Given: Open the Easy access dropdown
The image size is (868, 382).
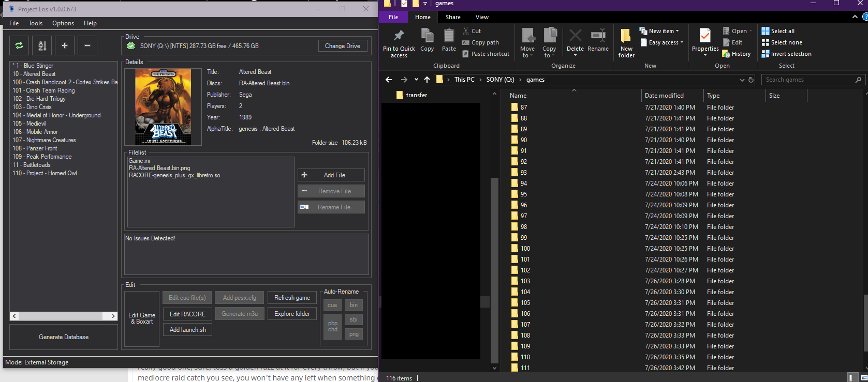Looking at the screenshot, I should pos(662,42).
